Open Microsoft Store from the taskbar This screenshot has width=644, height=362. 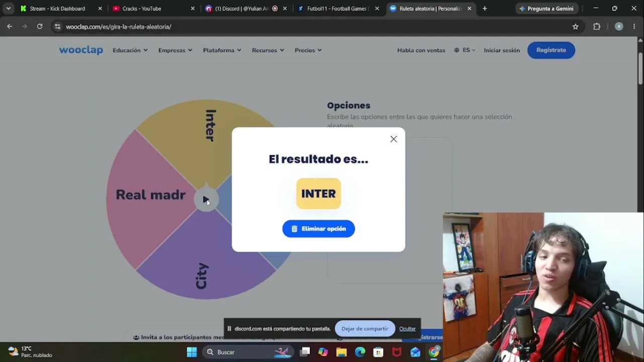pyautogui.click(x=378, y=352)
